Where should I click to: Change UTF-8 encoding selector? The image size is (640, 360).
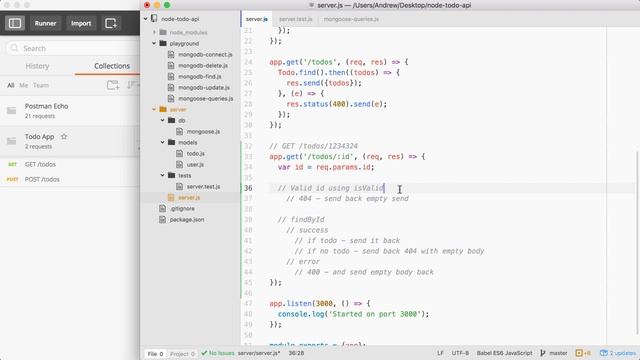pyautogui.click(x=460, y=353)
